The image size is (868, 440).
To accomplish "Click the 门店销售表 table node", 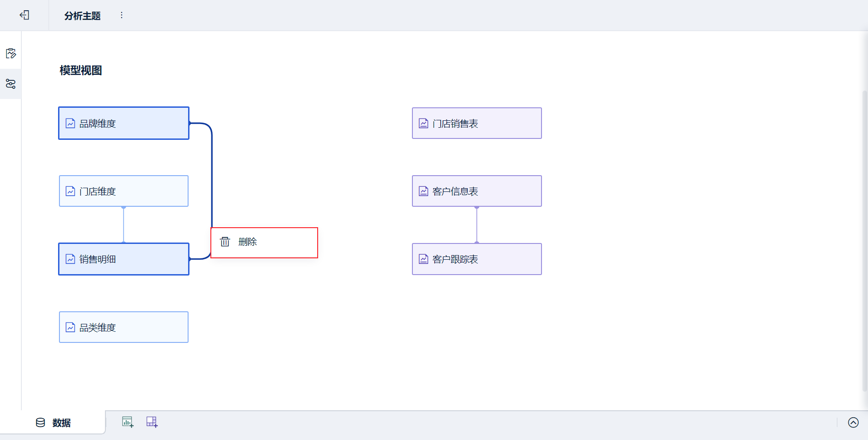I will pos(476,123).
